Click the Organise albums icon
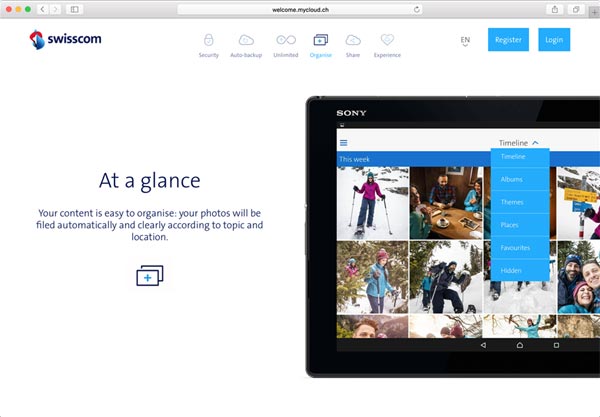Viewport: 600px width, 417px height. tap(320, 41)
